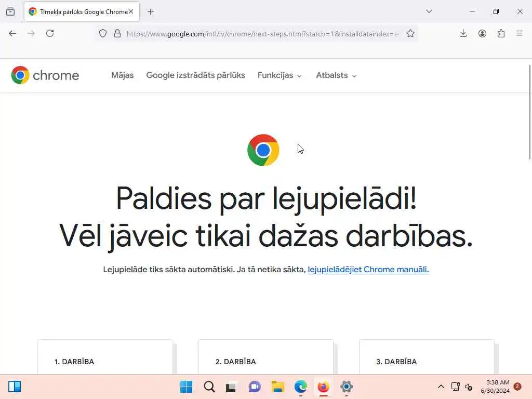Open the extensions panel
Viewport: 532px width, 399px height.
coord(501,33)
